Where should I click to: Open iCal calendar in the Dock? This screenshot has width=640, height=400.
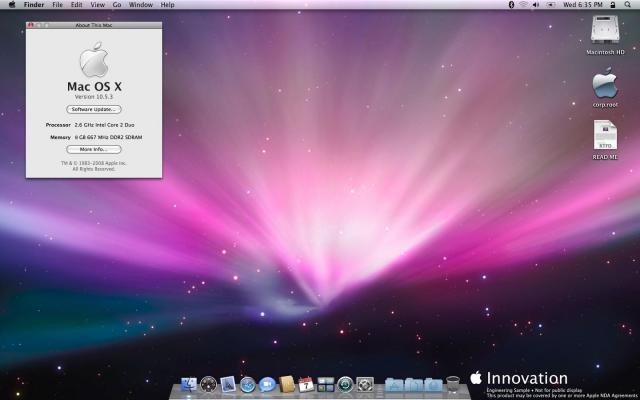click(306, 384)
